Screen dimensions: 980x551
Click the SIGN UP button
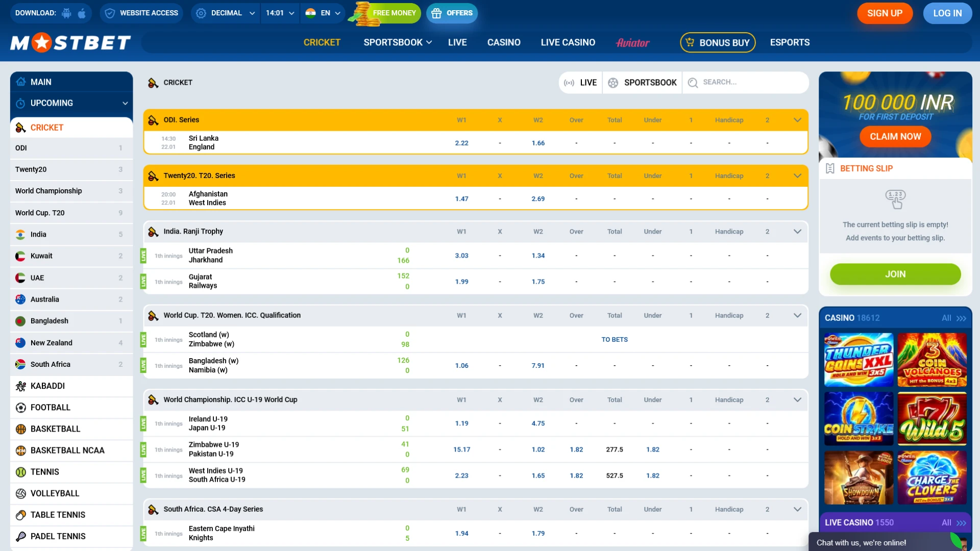point(885,13)
